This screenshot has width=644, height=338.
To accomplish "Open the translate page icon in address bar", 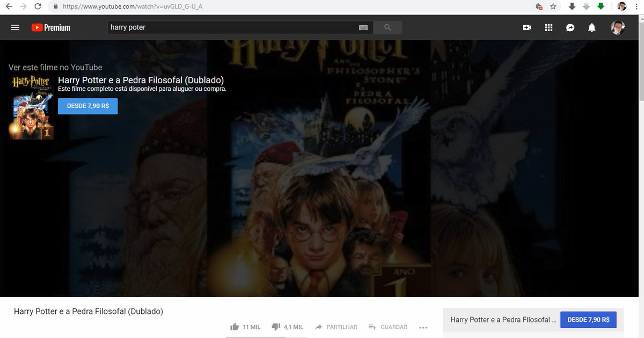I will pyautogui.click(x=539, y=6).
